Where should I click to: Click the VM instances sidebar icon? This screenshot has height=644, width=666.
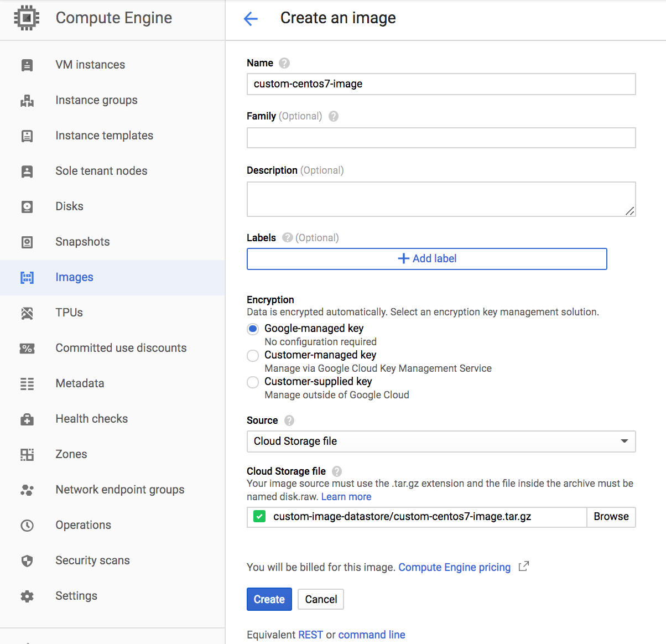pyautogui.click(x=27, y=65)
